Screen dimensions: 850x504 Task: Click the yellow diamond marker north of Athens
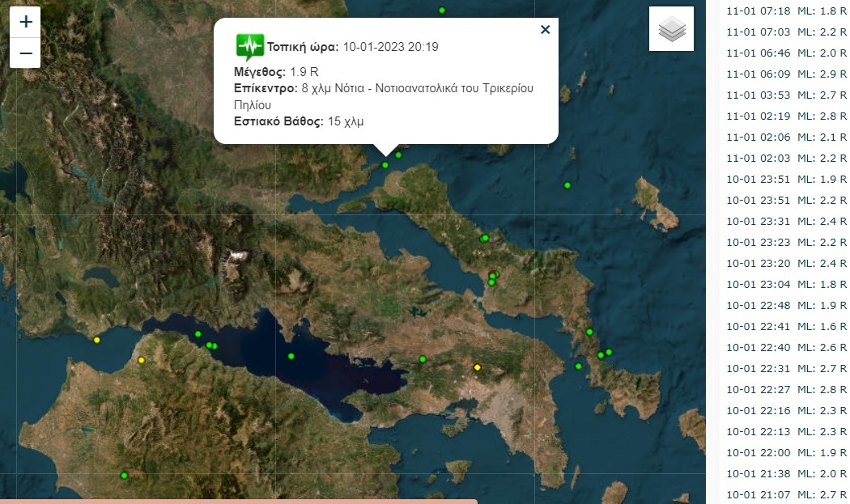478,368
